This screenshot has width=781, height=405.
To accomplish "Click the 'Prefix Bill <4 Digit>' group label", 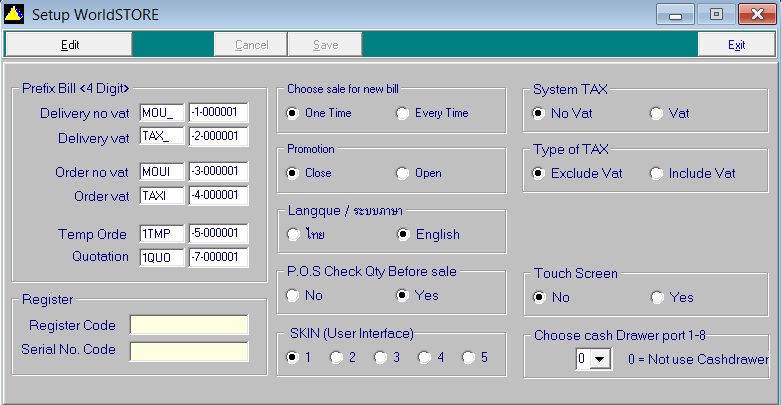I will point(75,89).
